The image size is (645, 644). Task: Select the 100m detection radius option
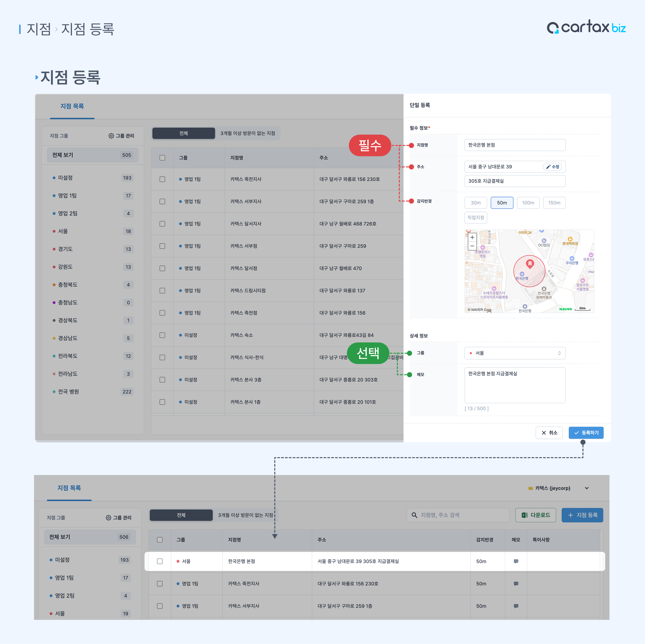pyautogui.click(x=528, y=203)
